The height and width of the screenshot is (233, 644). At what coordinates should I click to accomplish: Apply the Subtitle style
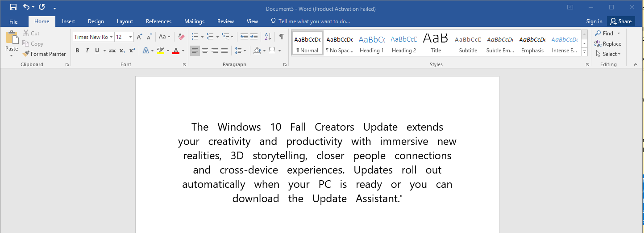[x=468, y=43]
